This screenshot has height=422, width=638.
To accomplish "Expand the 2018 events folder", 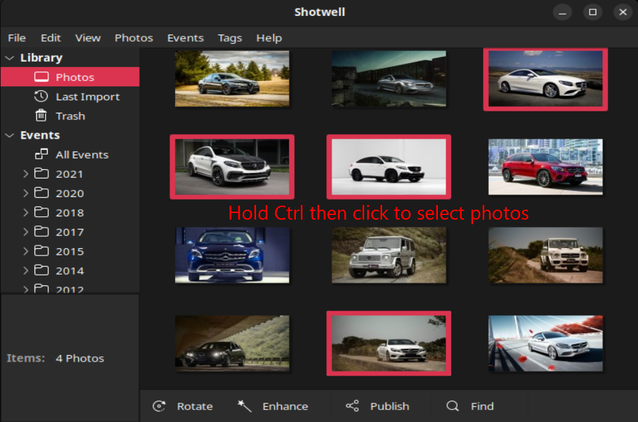I will [26, 213].
